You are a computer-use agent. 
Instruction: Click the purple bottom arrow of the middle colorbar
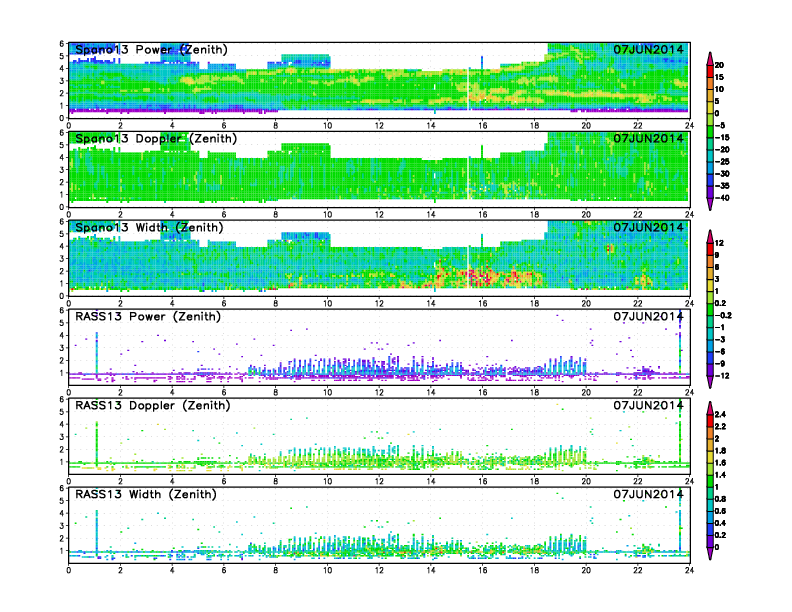pos(710,382)
